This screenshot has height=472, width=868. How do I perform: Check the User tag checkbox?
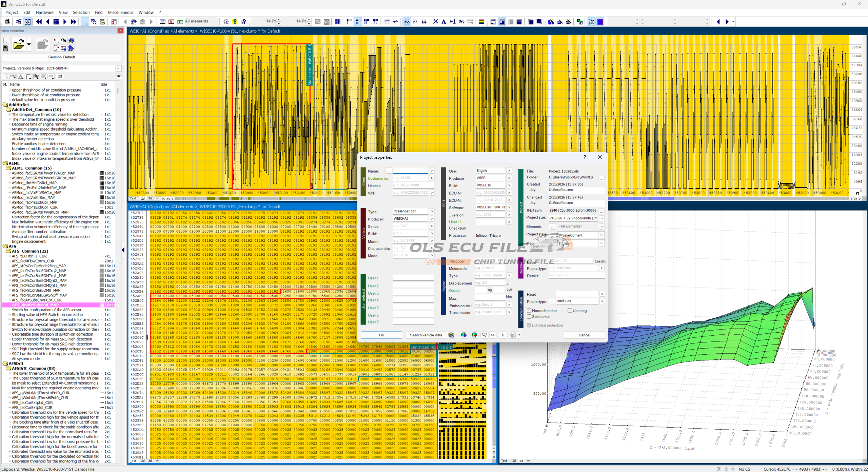570,311
